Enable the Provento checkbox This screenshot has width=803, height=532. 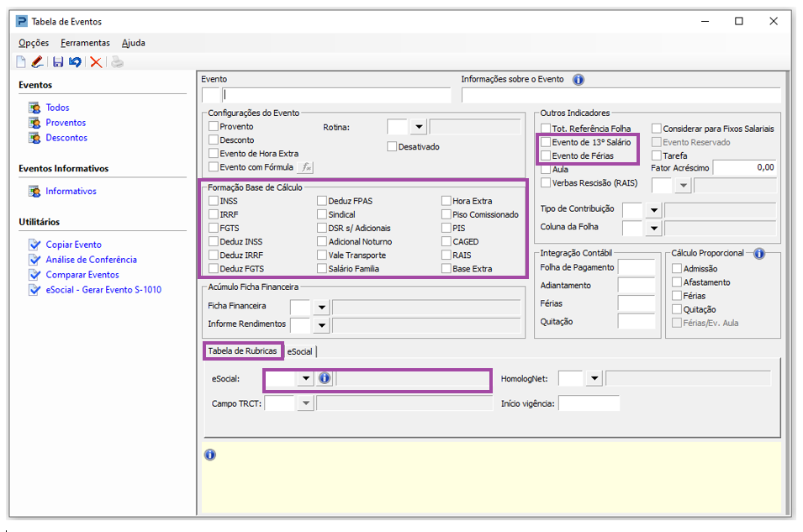pyautogui.click(x=214, y=127)
